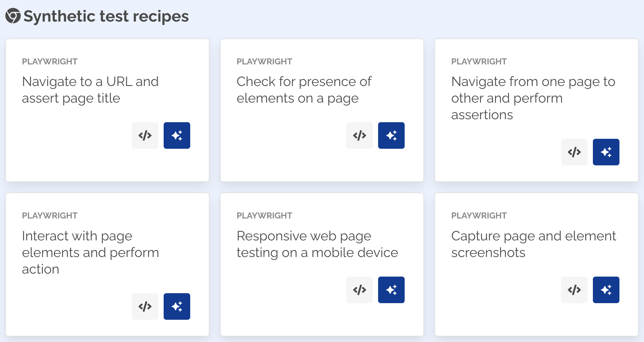Open the AI sparkle icon on 'Navigate to a URL' card
Screen dimensions: 644x342
click(x=177, y=135)
